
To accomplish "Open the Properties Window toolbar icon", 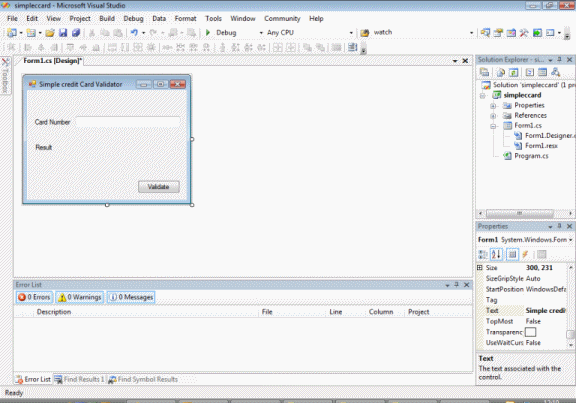I will pyautogui.click(x=498, y=33).
